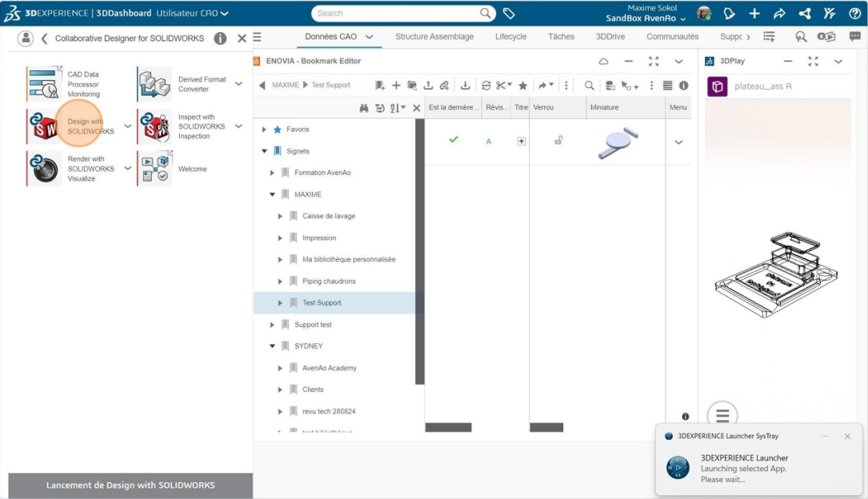The height and width of the screenshot is (499, 868).
Task: Click the refresh icon in Bookmark Editor toolbar
Action: tap(486, 86)
